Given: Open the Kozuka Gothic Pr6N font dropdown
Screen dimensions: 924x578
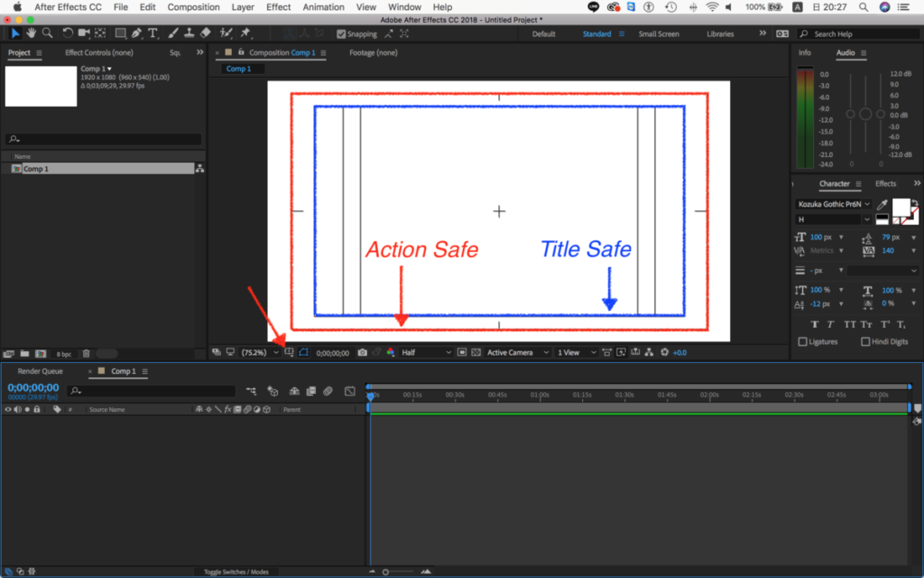Looking at the screenshot, I should pyautogui.click(x=834, y=205).
